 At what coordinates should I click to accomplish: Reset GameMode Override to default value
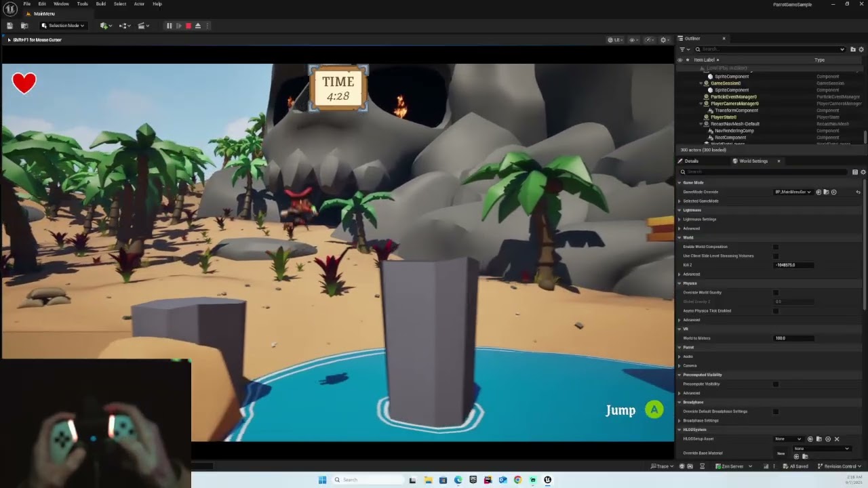[858, 192]
